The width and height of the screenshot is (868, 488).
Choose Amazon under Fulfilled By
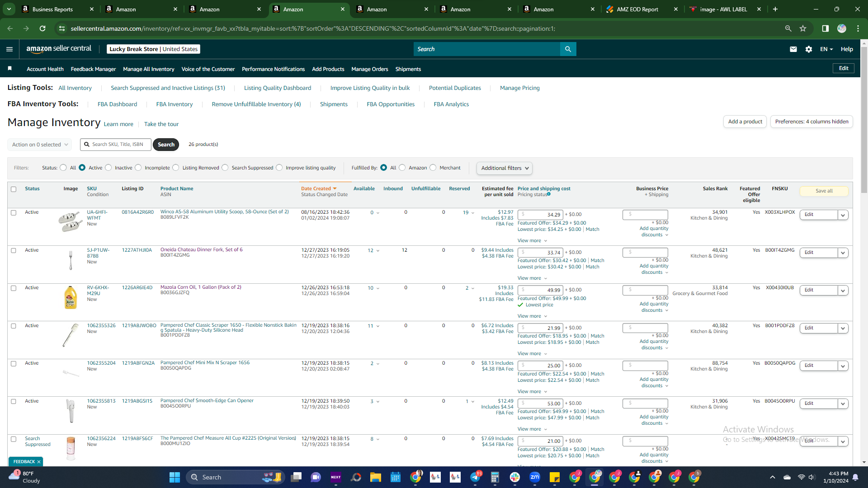(402, 168)
